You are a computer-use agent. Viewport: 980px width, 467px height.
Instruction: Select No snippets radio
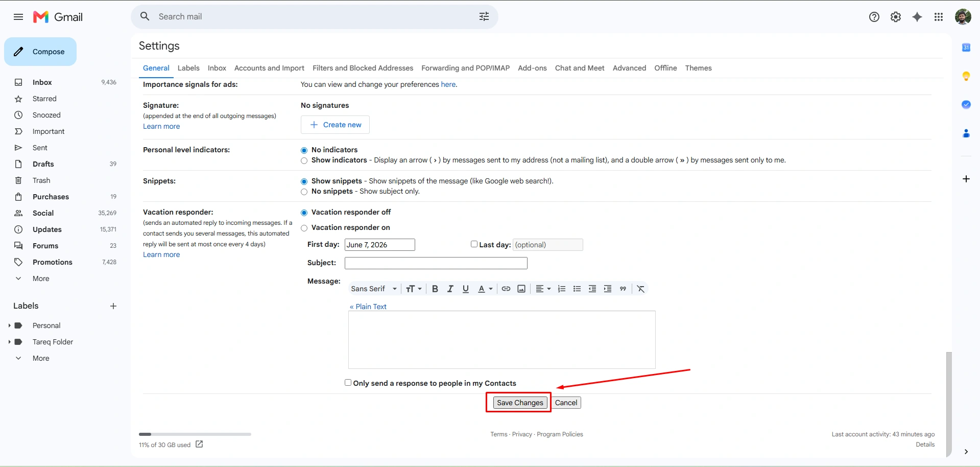coord(304,192)
